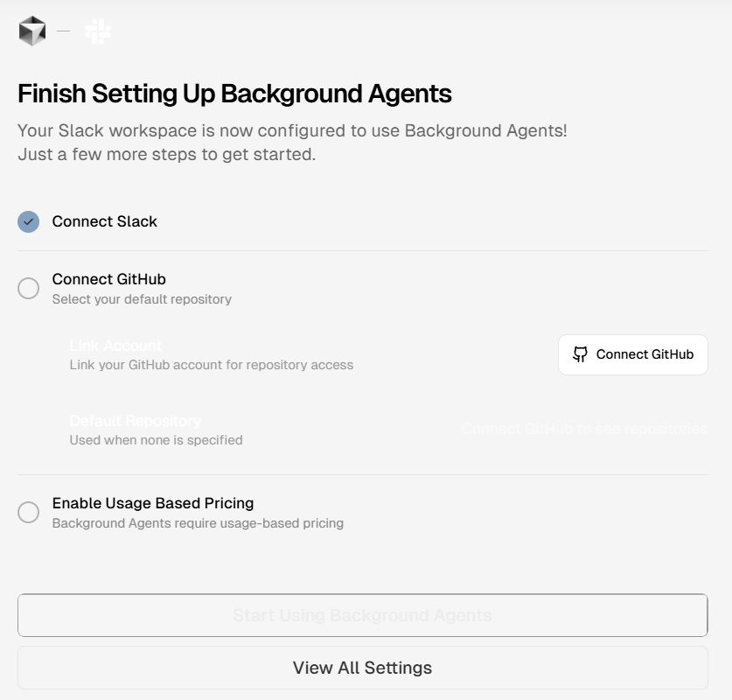The image size is (732, 700).
Task: Click the Connect Slack step heading
Action: (x=104, y=221)
